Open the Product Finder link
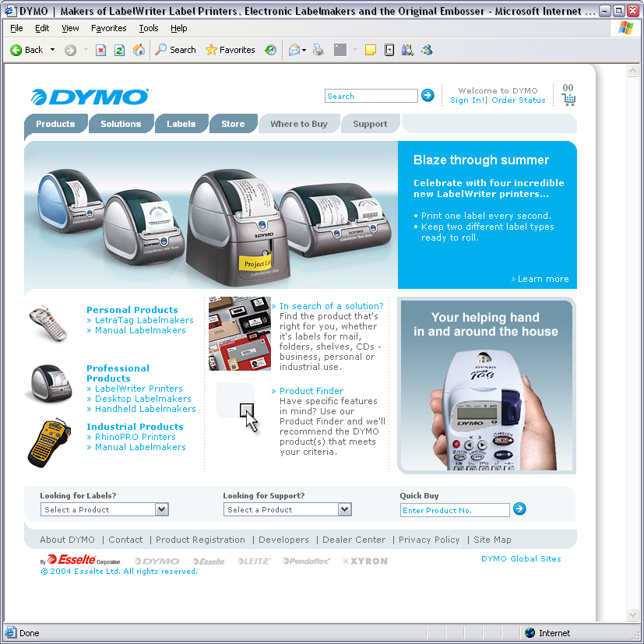The width and height of the screenshot is (644, 644). 311,391
